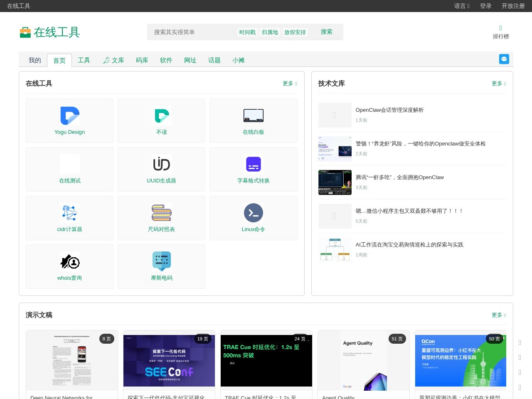This screenshot has height=399, width=532.
Task: Switch to the 工具 tab
Action: pos(84,60)
